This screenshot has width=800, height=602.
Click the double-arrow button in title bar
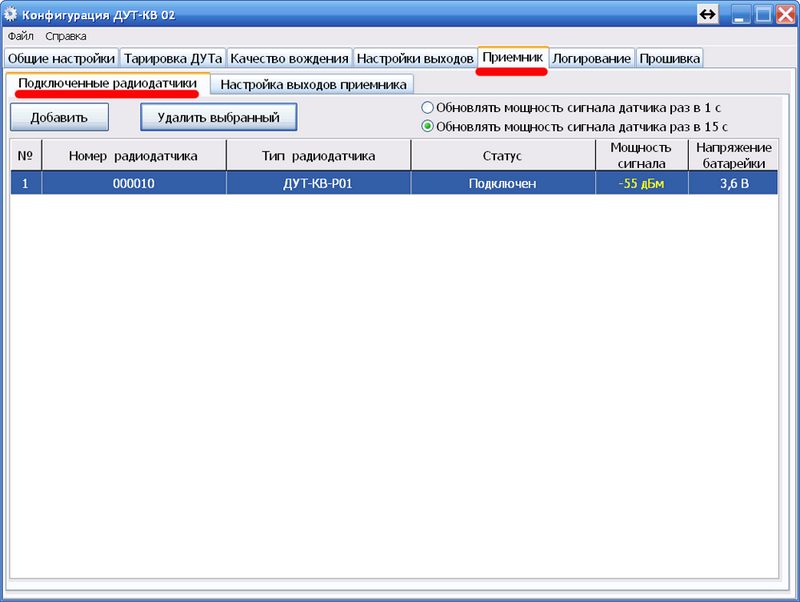coord(708,14)
